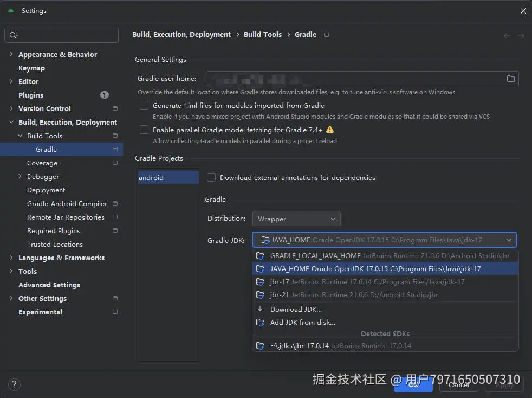
Task: Click the search field magnifier icon
Action: (x=13, y=35)
